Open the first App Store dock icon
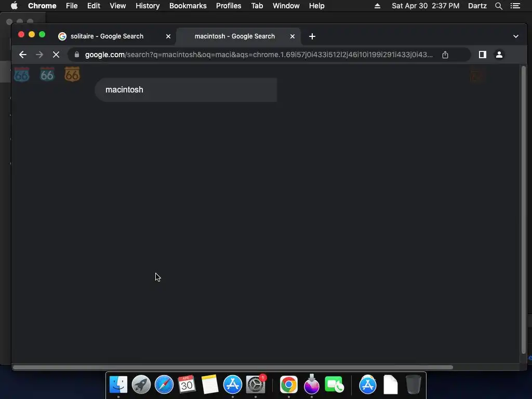The height and width of the screenshot is (399, 532). click(x=232, y=384)
